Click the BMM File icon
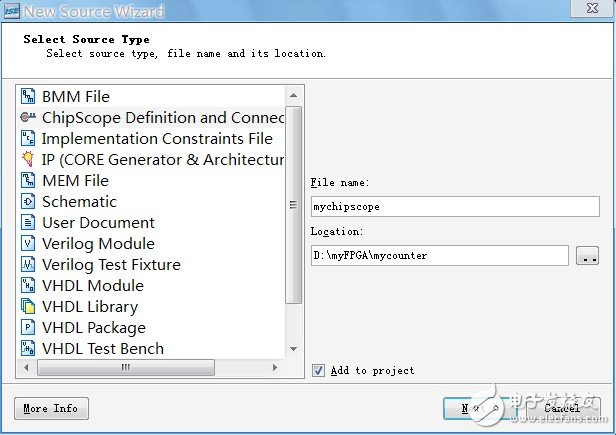The height and width of the screenshot is (435, 616). (x=28, y=97)
